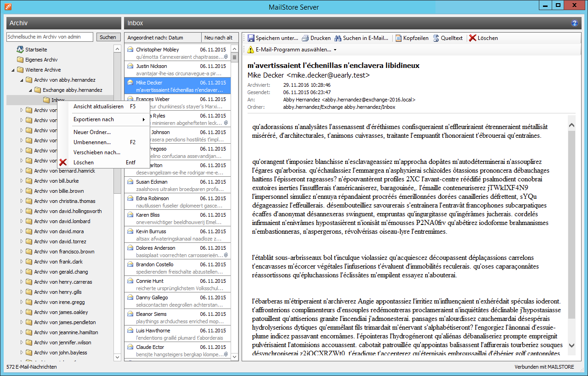This screenshot has width=588, height=376.
Task: Click the email body scroll down arrow
Action: click(x=571, y=345)
